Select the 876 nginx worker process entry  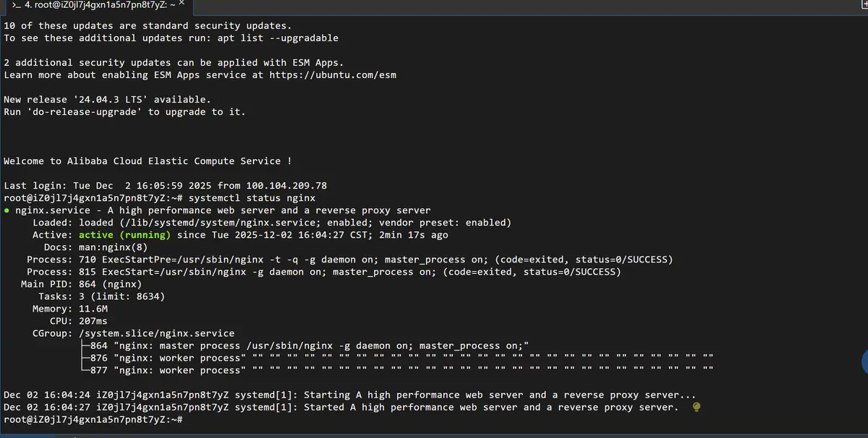168,358
